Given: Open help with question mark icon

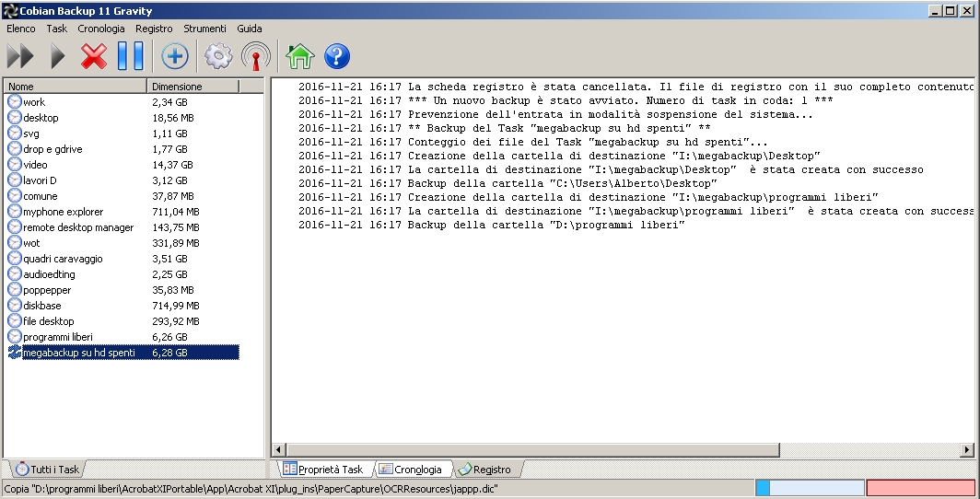Looking at the screenshot, I should (x=337, y=56).
